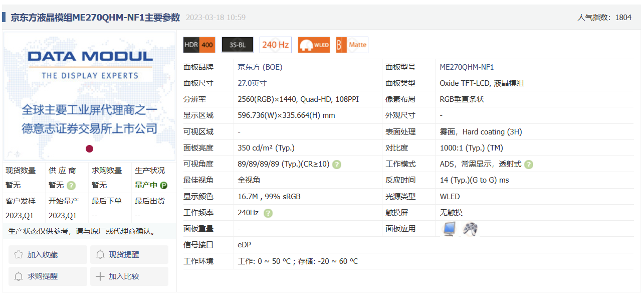
Task: Click the plus icon of 加入比较
Action: (100, 276)
